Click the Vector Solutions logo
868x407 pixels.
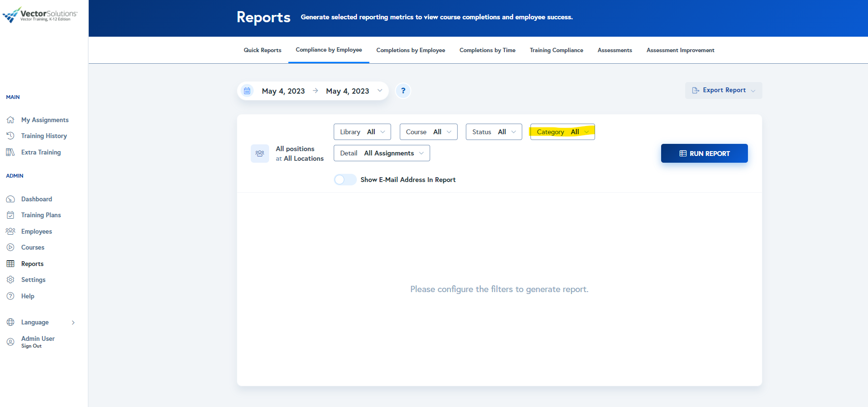tap(40, 15)
